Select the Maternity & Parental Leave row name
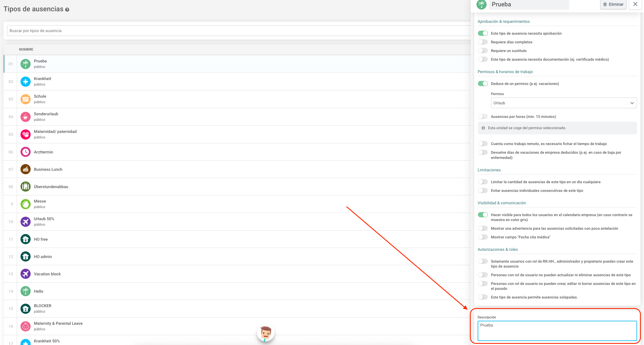 [x=58, y=324]
